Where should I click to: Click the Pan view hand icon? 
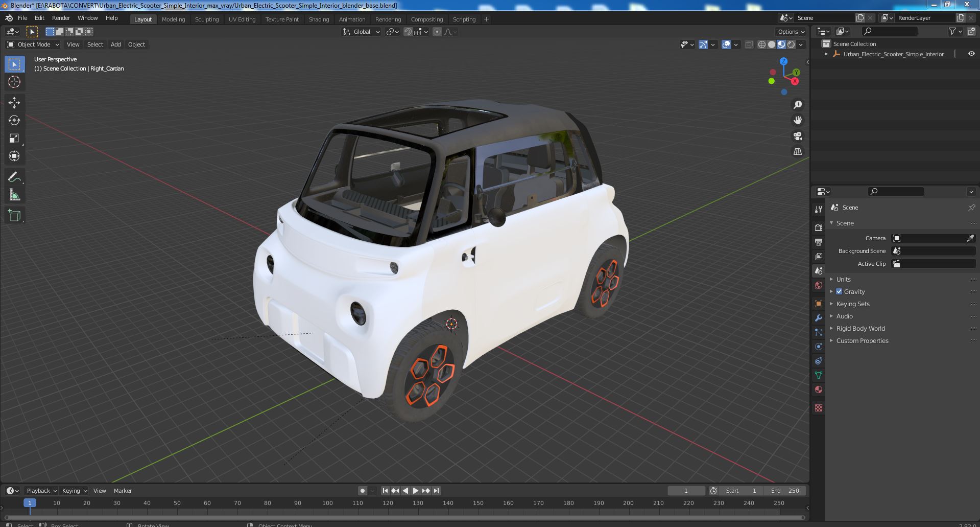[797, 120]
